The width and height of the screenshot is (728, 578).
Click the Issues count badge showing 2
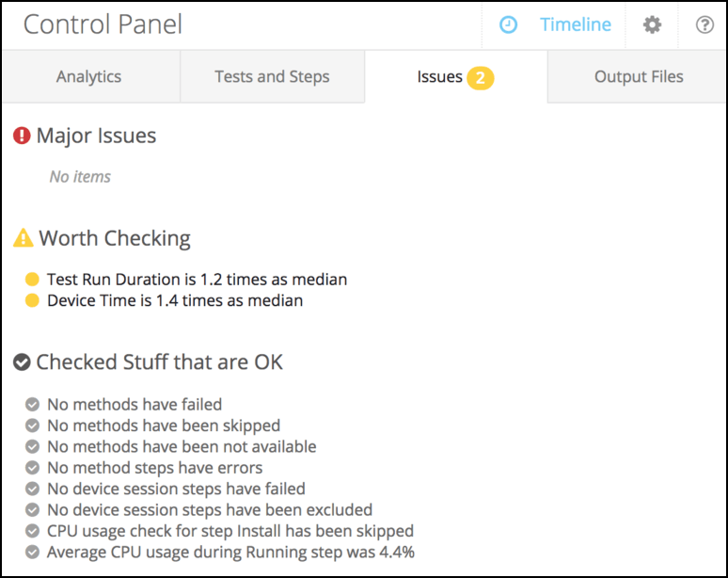pyautogui.click(x=480, y=78)
